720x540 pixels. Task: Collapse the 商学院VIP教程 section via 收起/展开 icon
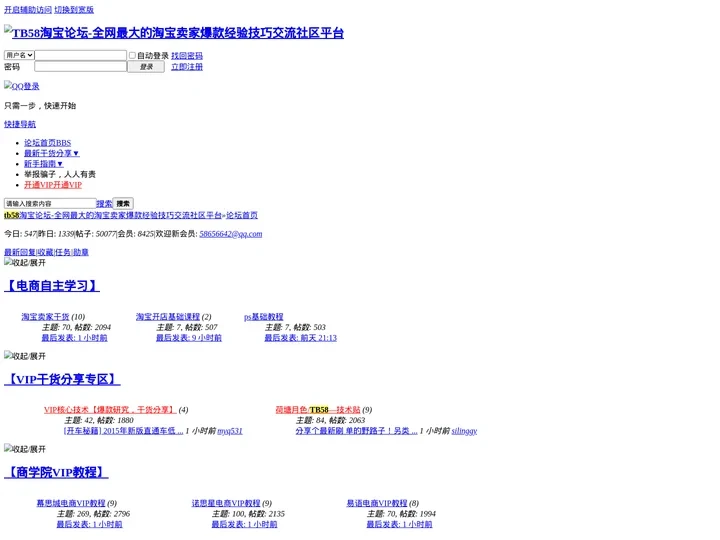click(x=25, y=449)
